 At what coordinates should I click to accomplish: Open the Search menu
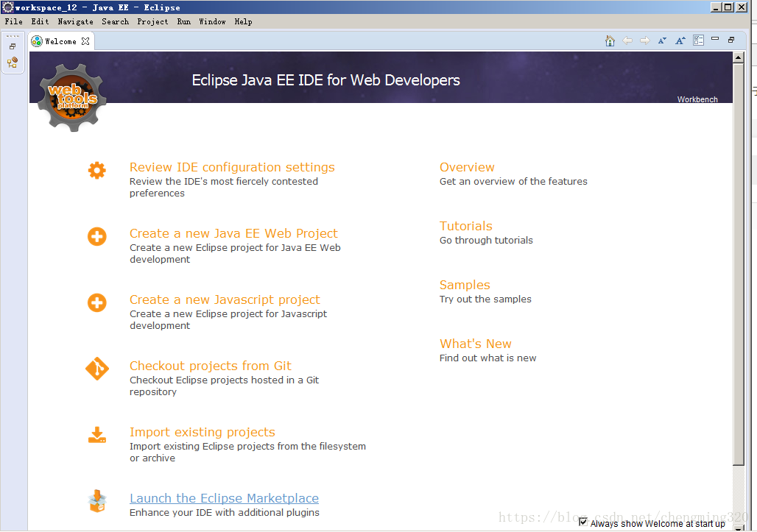pyautogui.click(x=116, y=21)
